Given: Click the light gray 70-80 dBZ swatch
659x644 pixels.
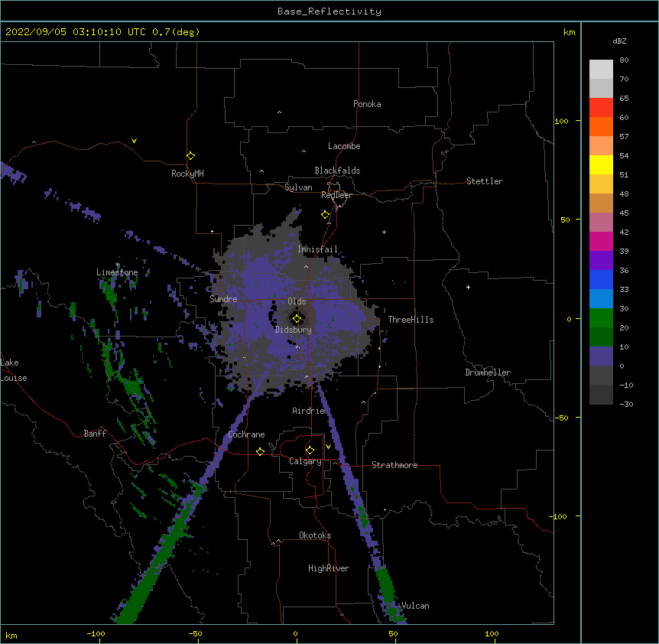Looking at the screenshot, I should click(x=601, y=70).
